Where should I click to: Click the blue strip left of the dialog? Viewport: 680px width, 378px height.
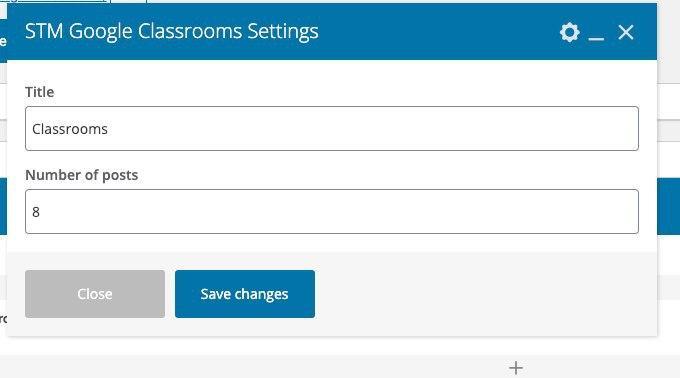pos(3,206)
